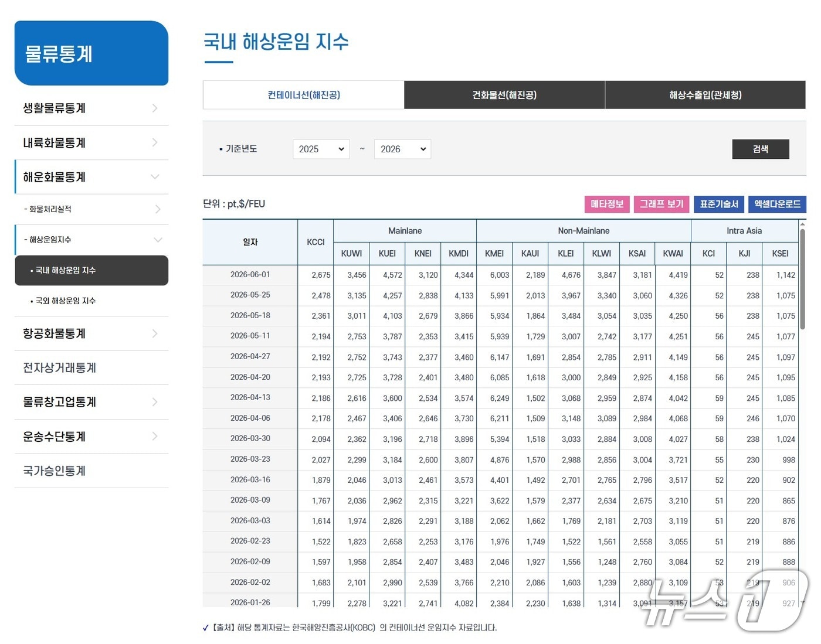Screen dimensions: 821x644
Task: Click the 단위 : pt,$/FEU unit label
Action: click(x=234, y=204)
